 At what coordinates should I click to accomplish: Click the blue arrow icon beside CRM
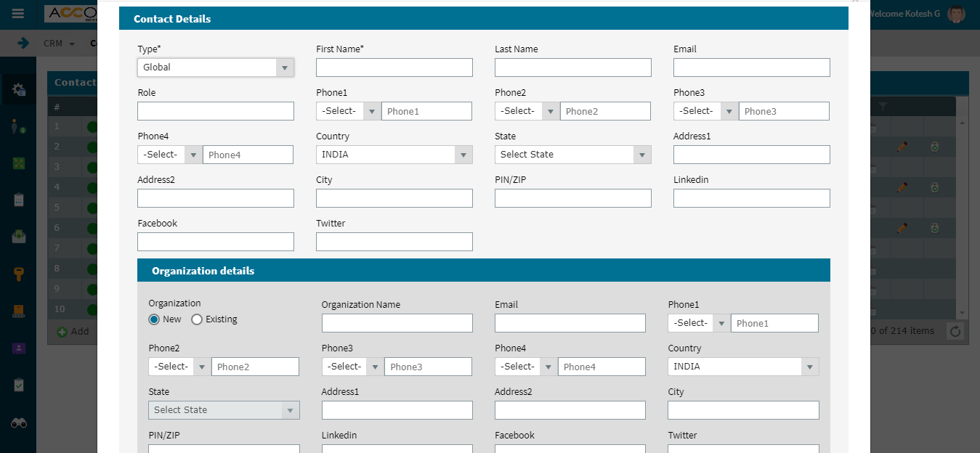click(x=23, y=44)
